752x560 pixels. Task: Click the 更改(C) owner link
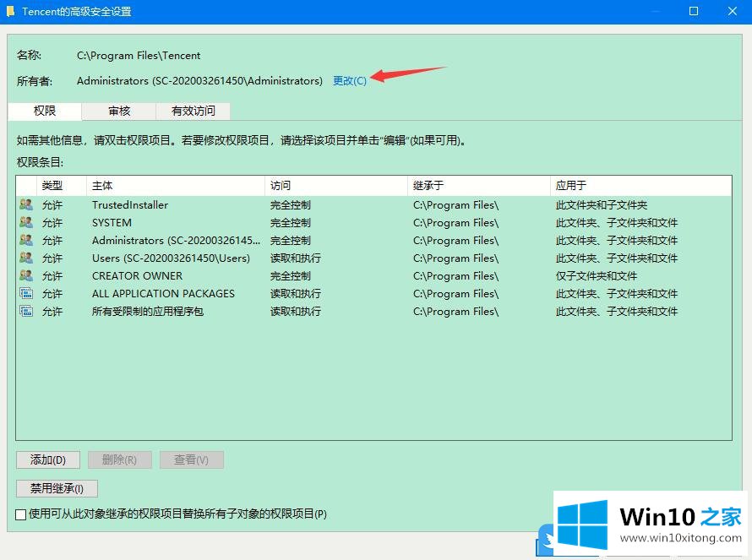(350, 80)
